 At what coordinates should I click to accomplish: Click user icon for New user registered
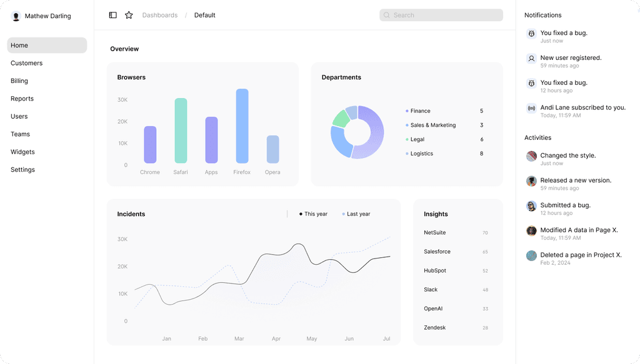coord(531,59)
